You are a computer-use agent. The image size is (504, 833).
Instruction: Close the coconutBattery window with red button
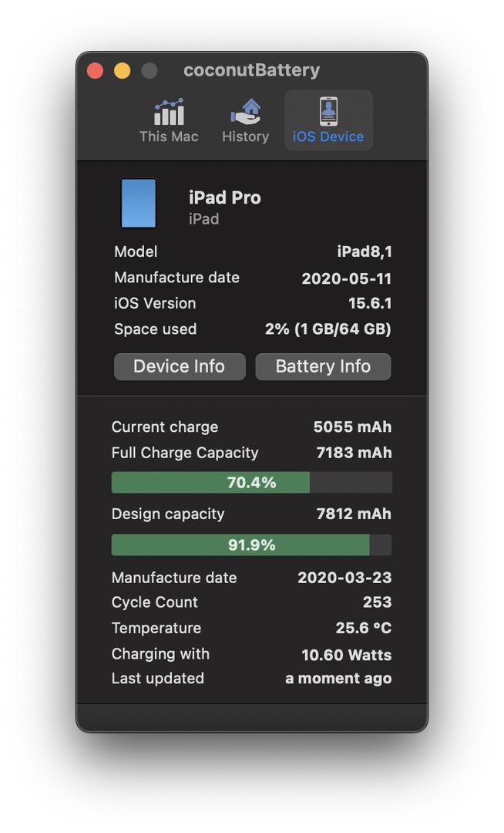pos(95,71)
